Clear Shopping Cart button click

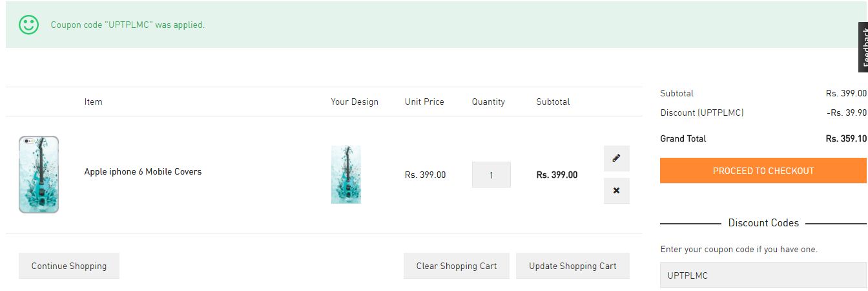[457, 266]
